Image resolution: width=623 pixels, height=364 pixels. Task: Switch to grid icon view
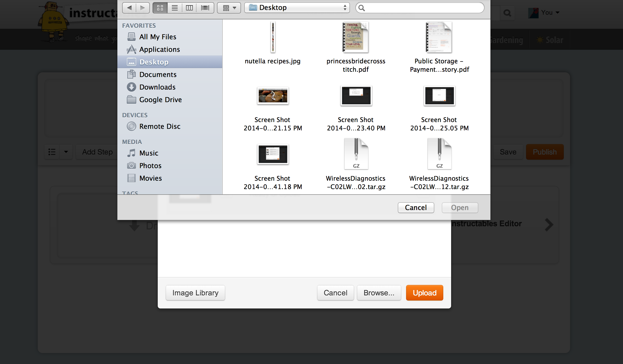point(160,8)
